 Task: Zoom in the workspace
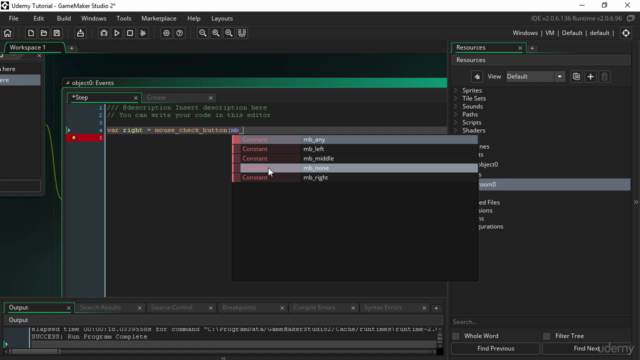[229, 33]
